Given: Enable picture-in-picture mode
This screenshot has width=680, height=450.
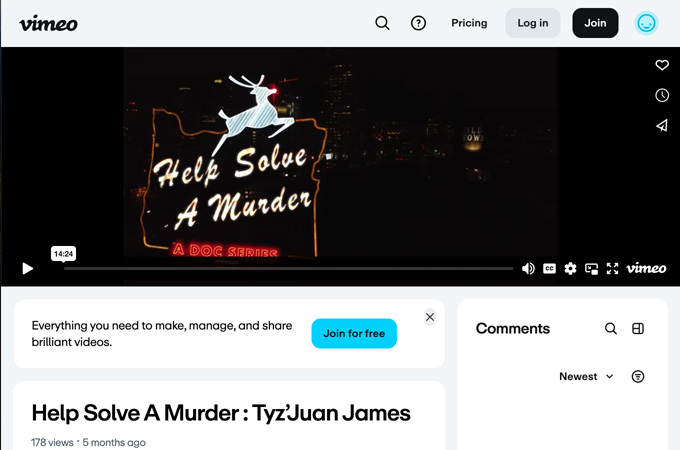Looking at the screenshot, I should [591, 268].
